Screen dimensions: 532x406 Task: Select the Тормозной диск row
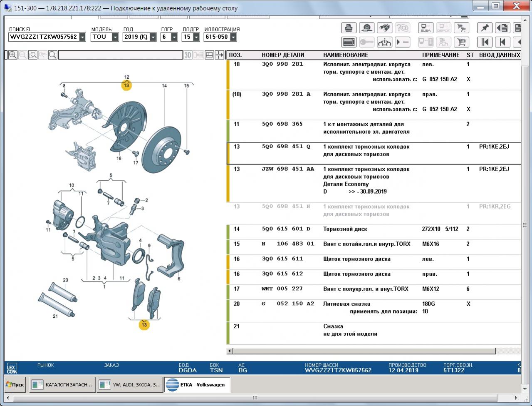pos(374,232)
